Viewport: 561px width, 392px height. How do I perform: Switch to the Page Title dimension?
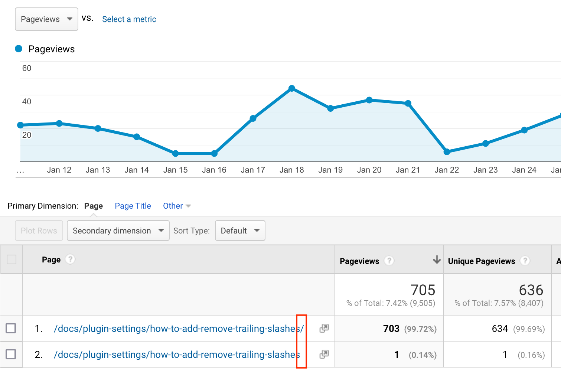[x=133, y=206]
